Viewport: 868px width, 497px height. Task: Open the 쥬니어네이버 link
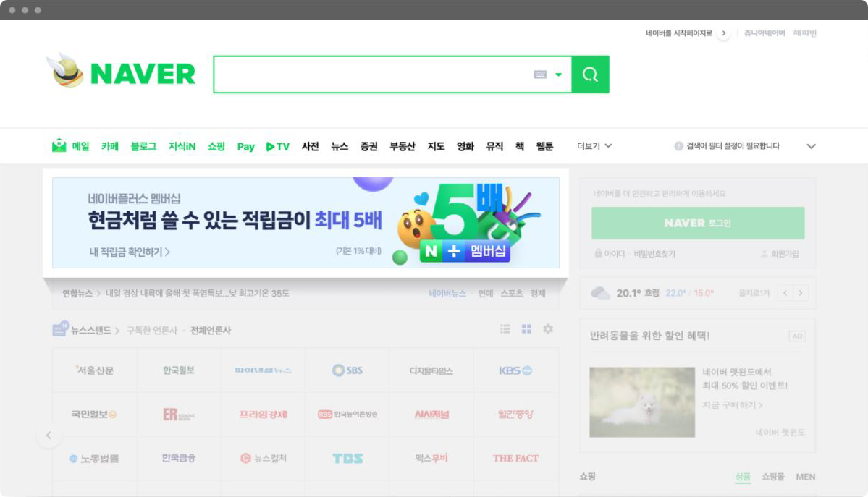764,33
